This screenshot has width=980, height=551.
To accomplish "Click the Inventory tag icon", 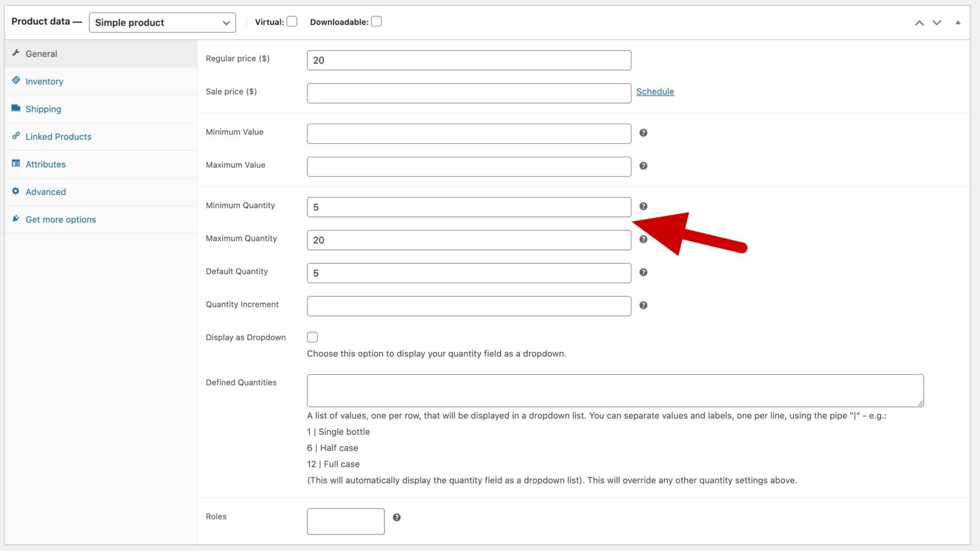I will (17, 79).
